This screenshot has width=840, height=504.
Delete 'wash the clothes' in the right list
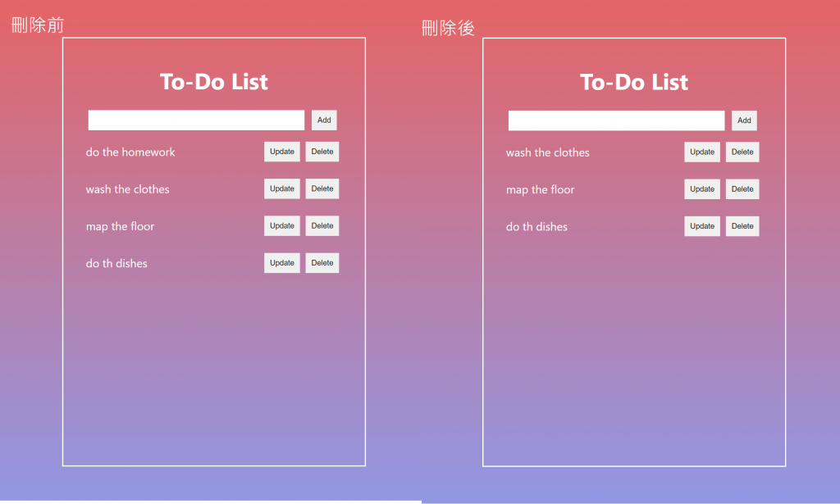click(742, 152)
